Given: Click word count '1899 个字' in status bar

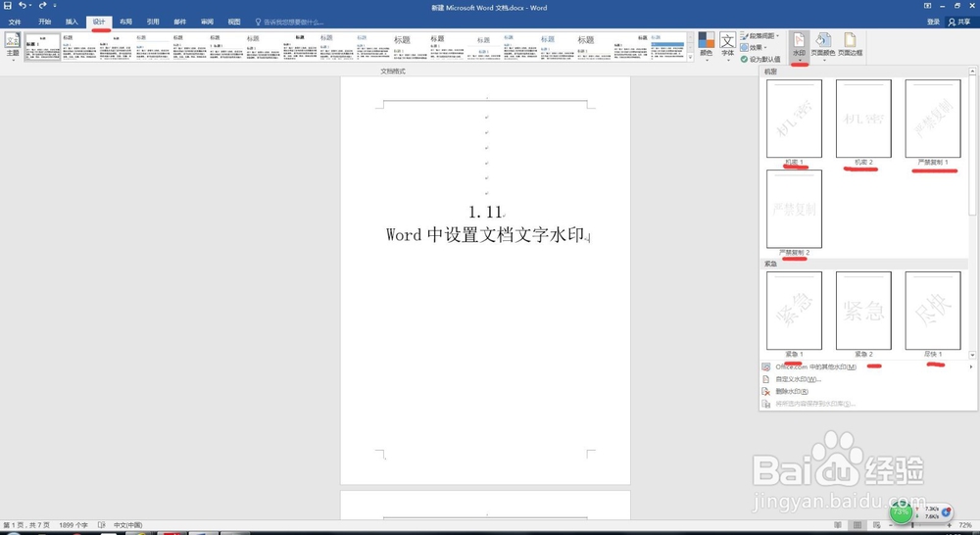Looking at the screenshot, I should [x=73, y=525].
